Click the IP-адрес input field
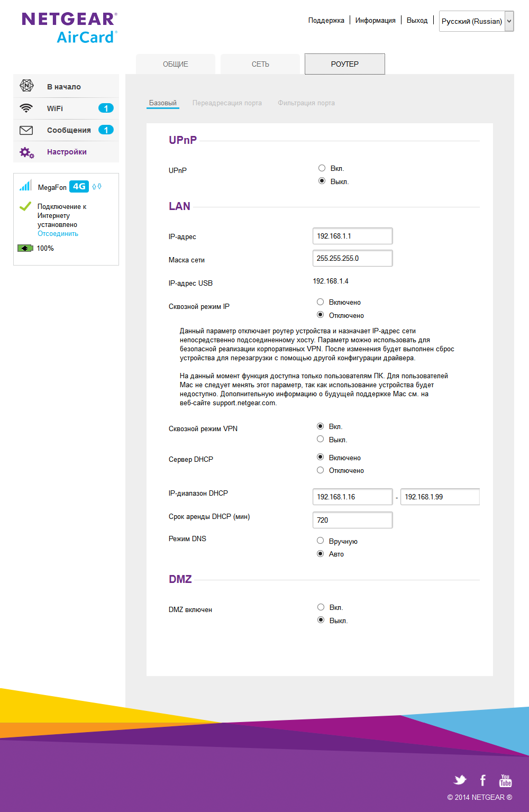529x812 pixels. [x=352, y=236]
